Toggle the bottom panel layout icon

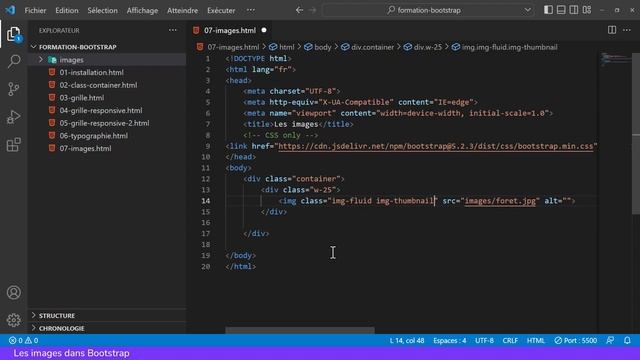[x=561, y=10]
